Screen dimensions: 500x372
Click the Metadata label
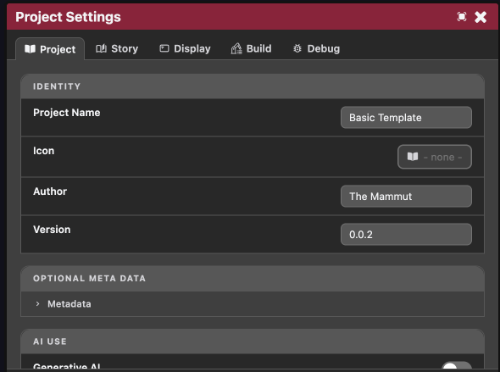coord(69,304)
